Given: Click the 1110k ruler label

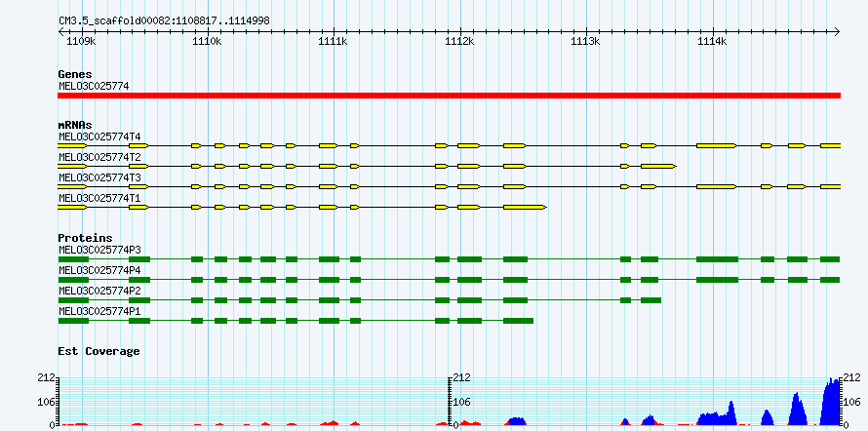Looking at the screenshot, I should click(206, 41).
